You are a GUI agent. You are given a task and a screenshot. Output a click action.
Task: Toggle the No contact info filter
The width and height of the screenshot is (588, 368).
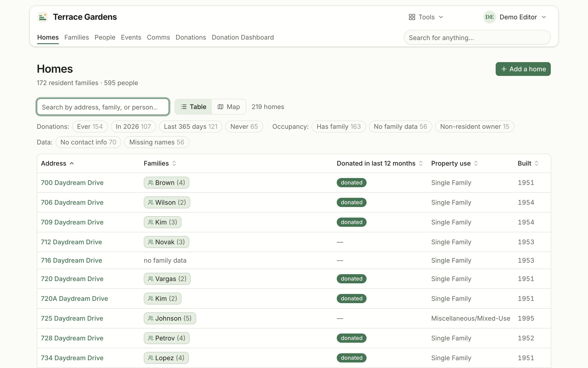click(x=88, y=142)
